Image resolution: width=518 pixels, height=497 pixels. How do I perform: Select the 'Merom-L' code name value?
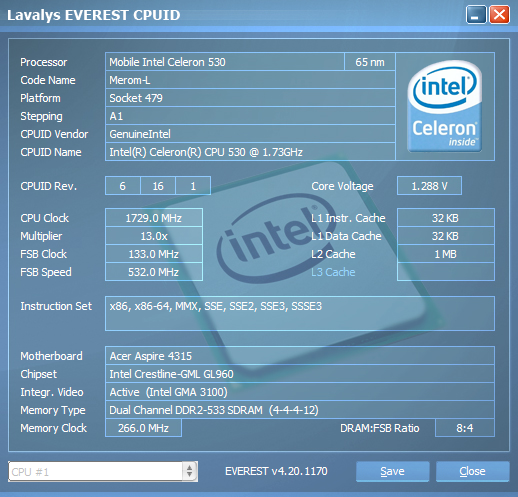pos(250,80)
